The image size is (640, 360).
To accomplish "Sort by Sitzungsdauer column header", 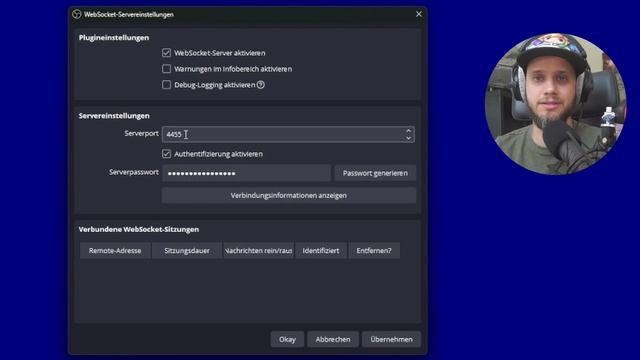I will pos(187,251).
